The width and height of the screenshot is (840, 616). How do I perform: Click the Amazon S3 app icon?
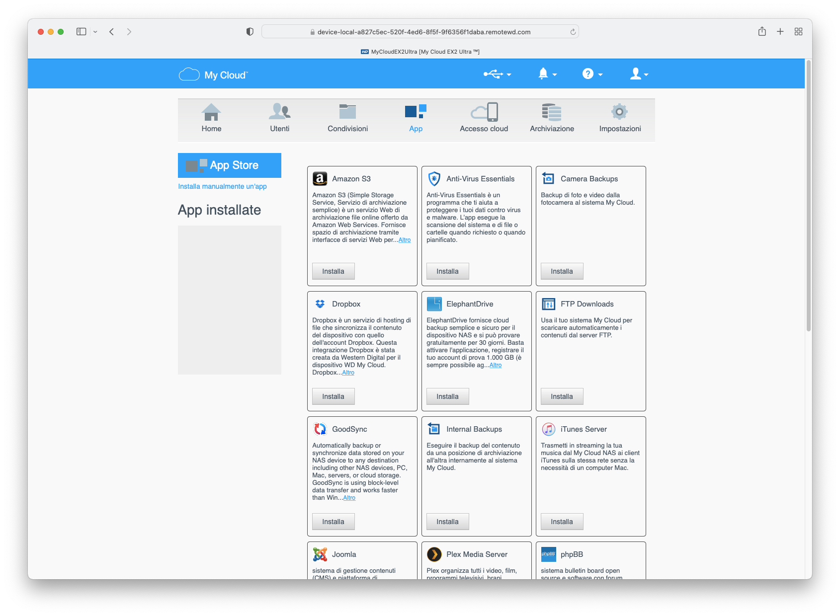pos(320,178)
